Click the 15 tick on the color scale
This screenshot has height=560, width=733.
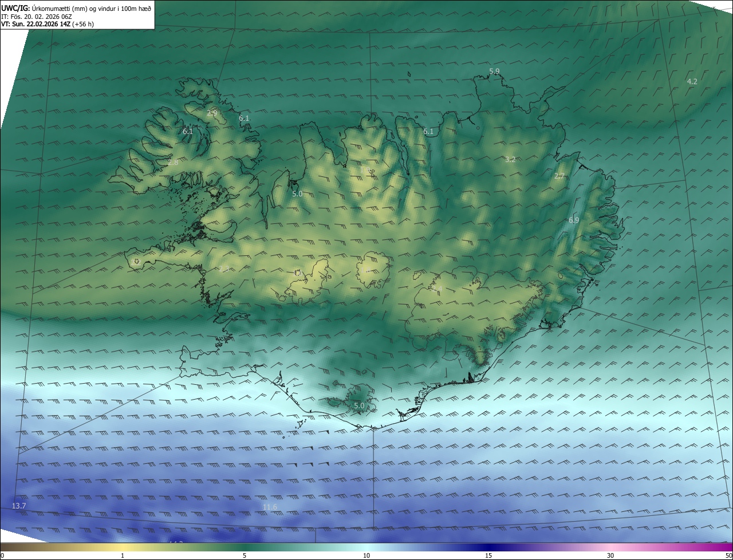point(488,555)
